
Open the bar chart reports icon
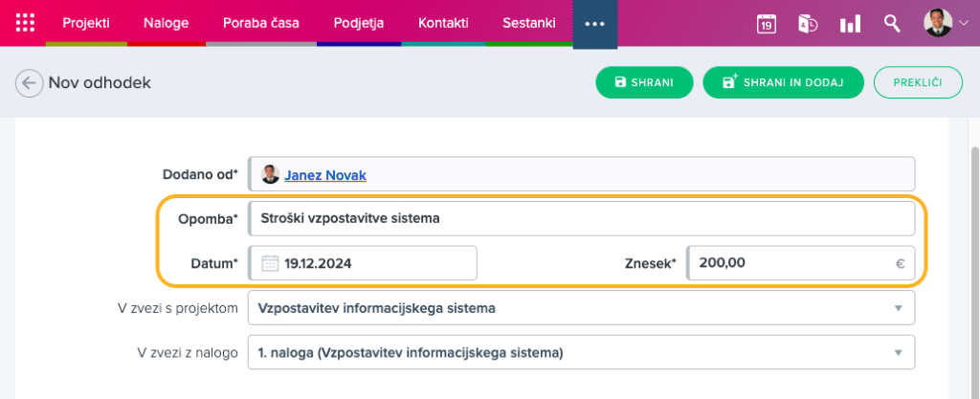click(x=850, y=24)
